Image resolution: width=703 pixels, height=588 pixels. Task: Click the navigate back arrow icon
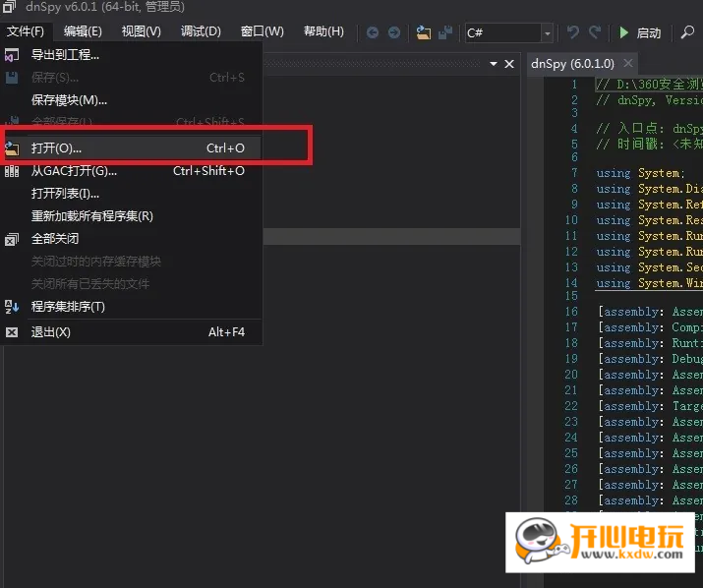click(373, 32)
